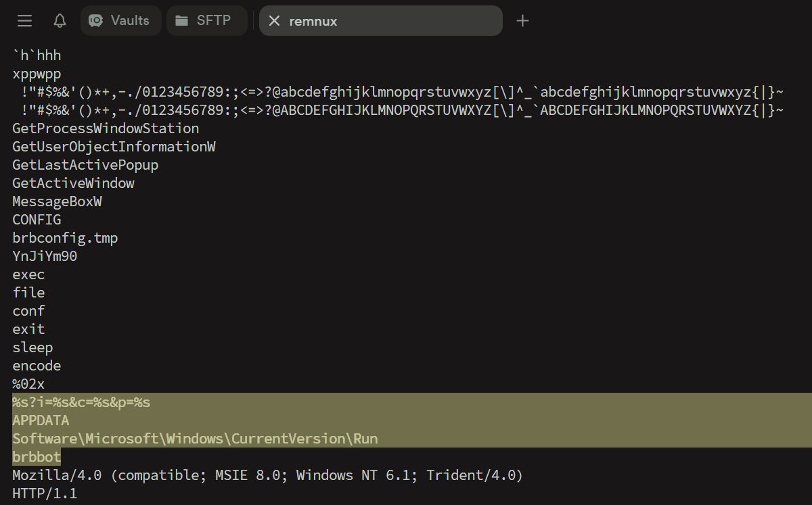This screenshot has width=812, height=505.
Task: Click the Mozilla/4.0 user agent line
Action: pos(267,475)
